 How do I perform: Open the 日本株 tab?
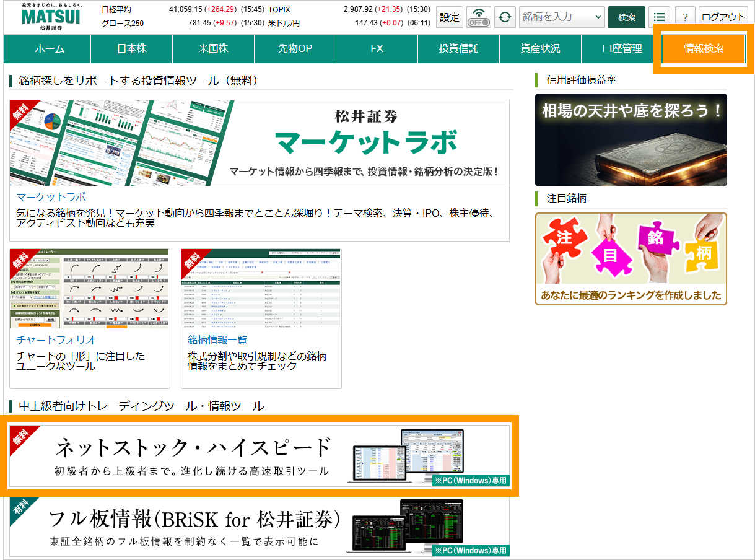(132, 48)
